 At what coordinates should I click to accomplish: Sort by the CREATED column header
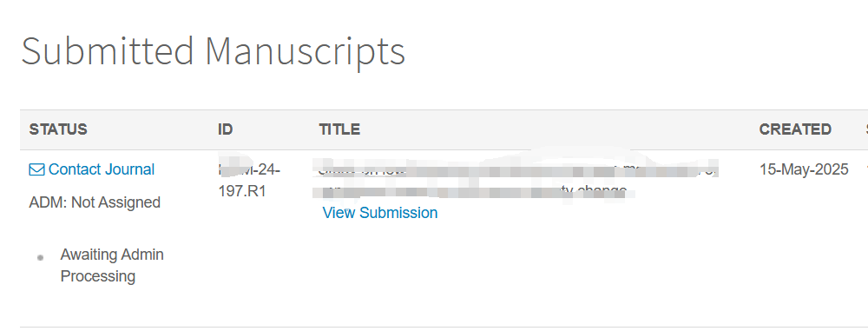point(795,129)
